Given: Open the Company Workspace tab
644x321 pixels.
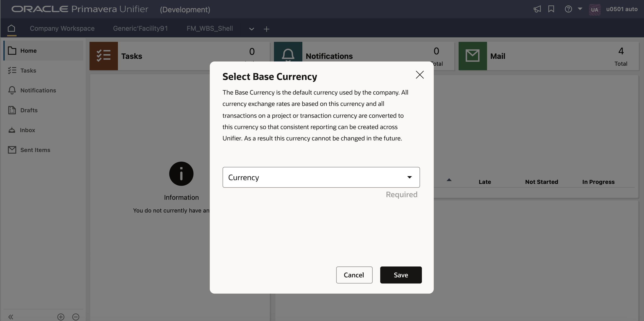Looking at the screenshot, I should tap(63, 28).
